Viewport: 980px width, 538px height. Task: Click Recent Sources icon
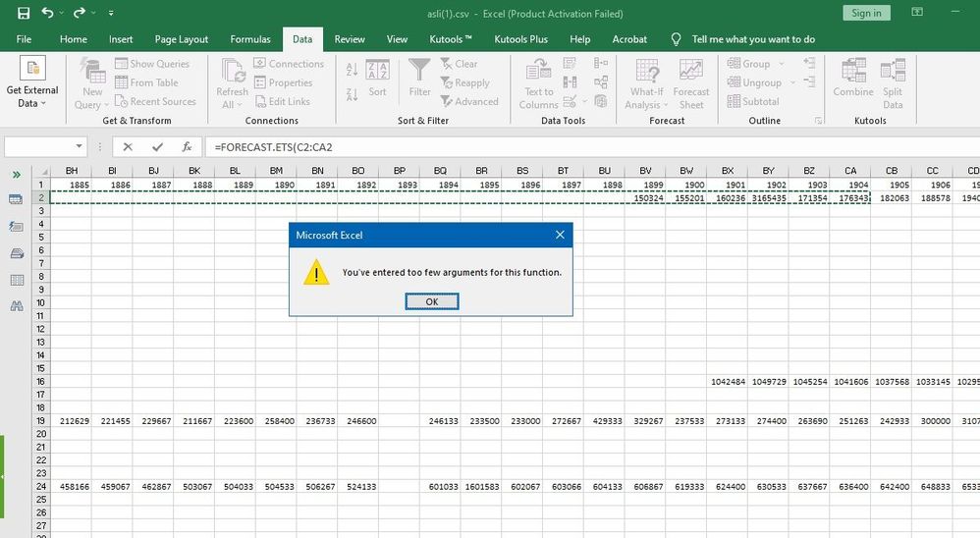click(x=121, y=101)
